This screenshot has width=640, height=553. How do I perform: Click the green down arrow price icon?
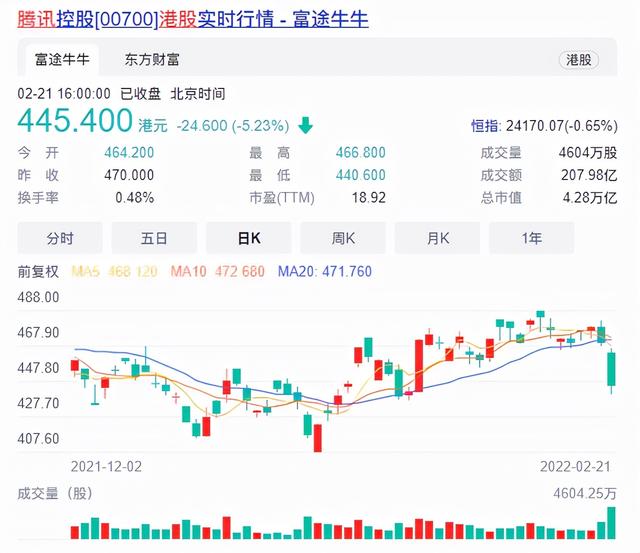305,125
